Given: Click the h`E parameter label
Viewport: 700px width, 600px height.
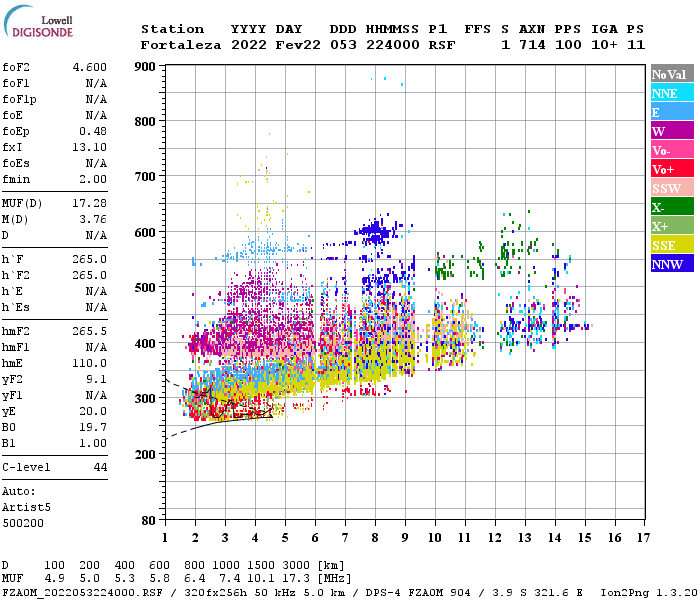Looking at the screenshot, I should click(12, 292).
